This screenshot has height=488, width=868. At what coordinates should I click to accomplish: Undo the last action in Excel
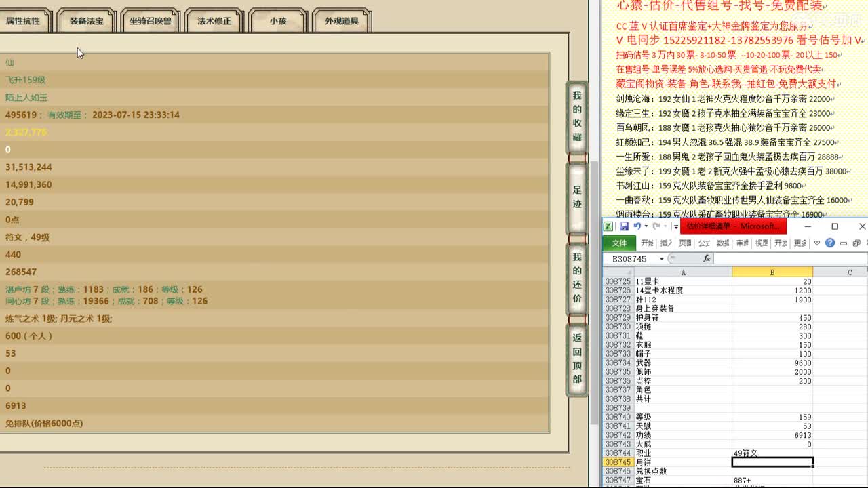pyautogui.click(x=638, y=226)
